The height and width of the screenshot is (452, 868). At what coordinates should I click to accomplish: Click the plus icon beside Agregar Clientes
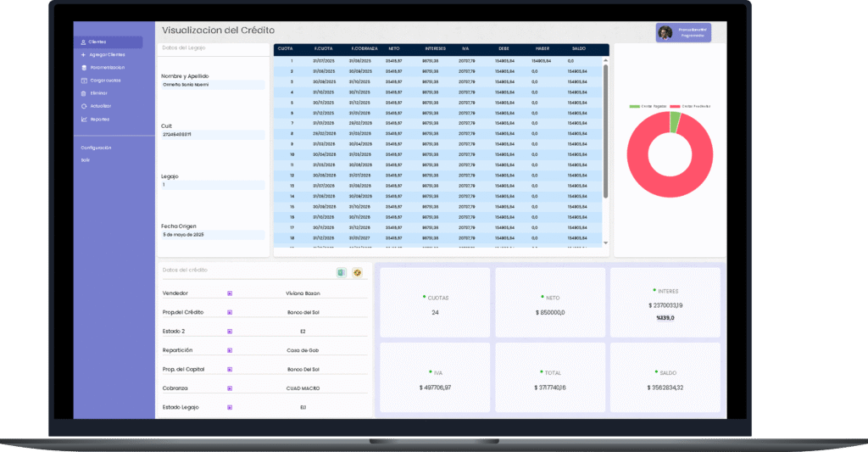[x=82, y=54]
